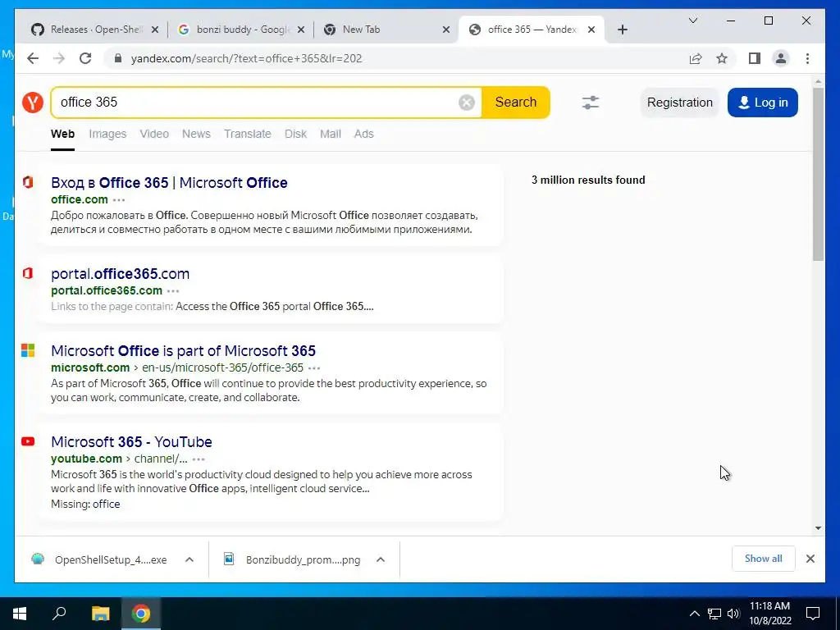
Task: Open the Chrome side panel icon
Action: (x=755, y=58)
